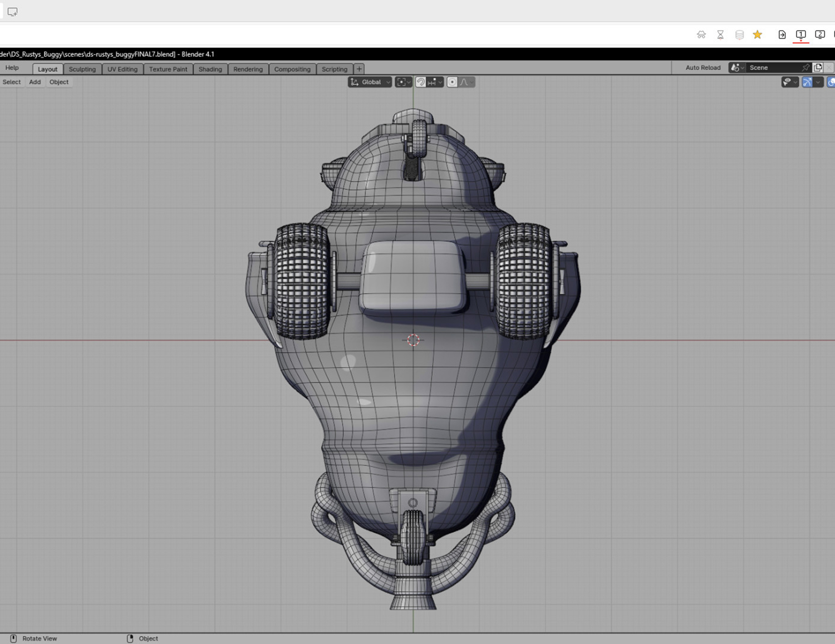This screenshot has width=835, height=644.
Task: Switch to the Sculpting workspace tab
Action: tap(82, 69)
